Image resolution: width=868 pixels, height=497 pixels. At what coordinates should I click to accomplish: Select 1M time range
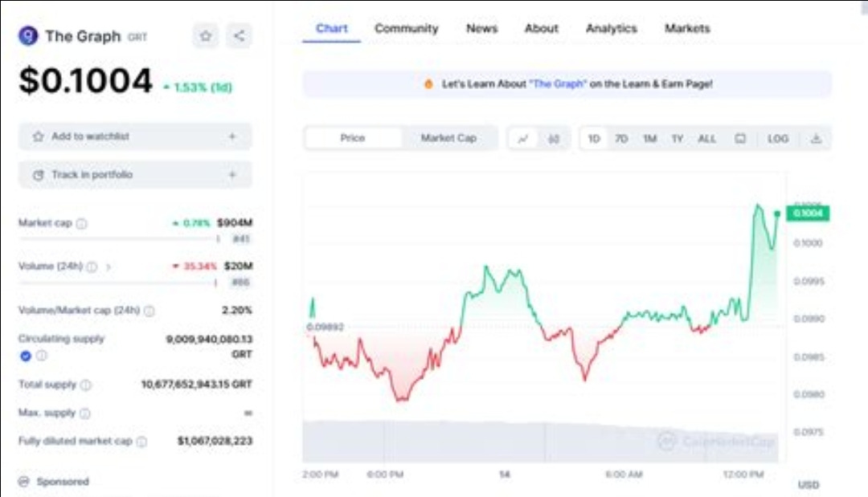pos(650,139)
